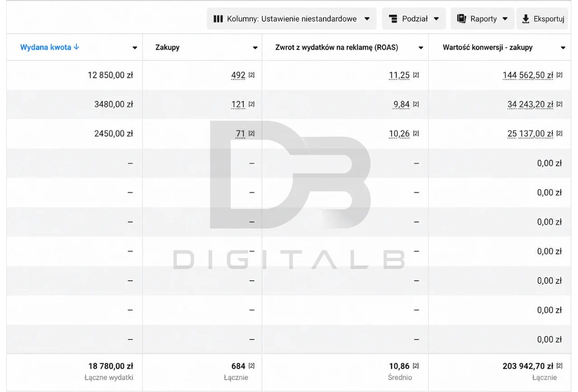Image resolution: width=578 pixels, height=392 pixels.
Task: Click the footnote [2] next to 71
Action: point(251,134)
